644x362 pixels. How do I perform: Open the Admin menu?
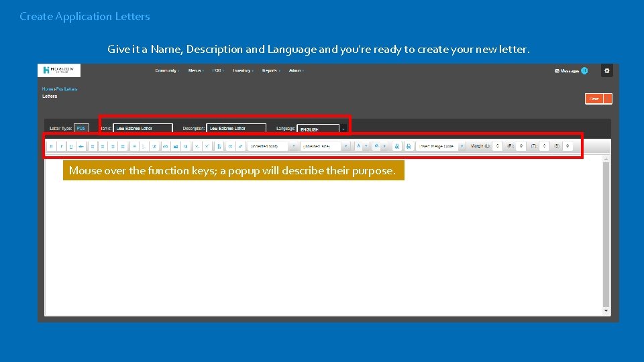[x=296, y=70]
